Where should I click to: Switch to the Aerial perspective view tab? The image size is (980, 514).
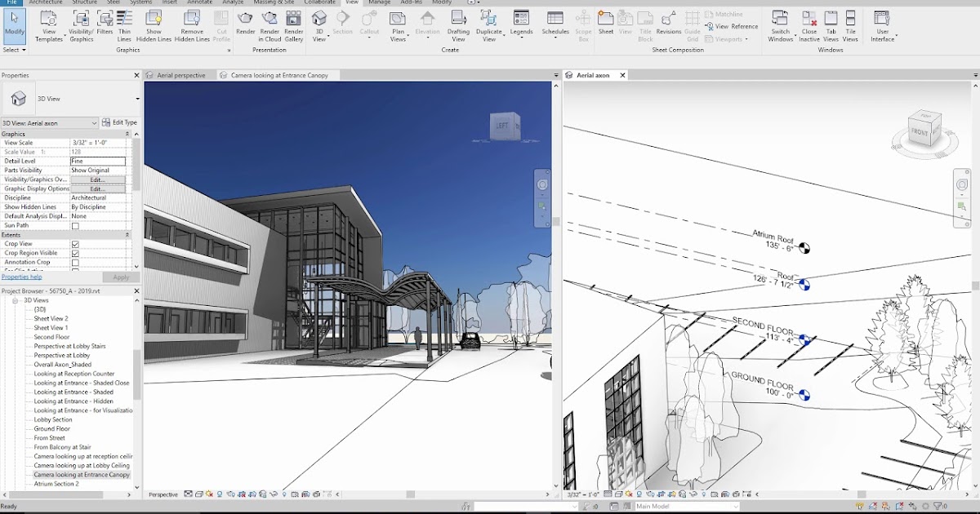coord(180,74)
